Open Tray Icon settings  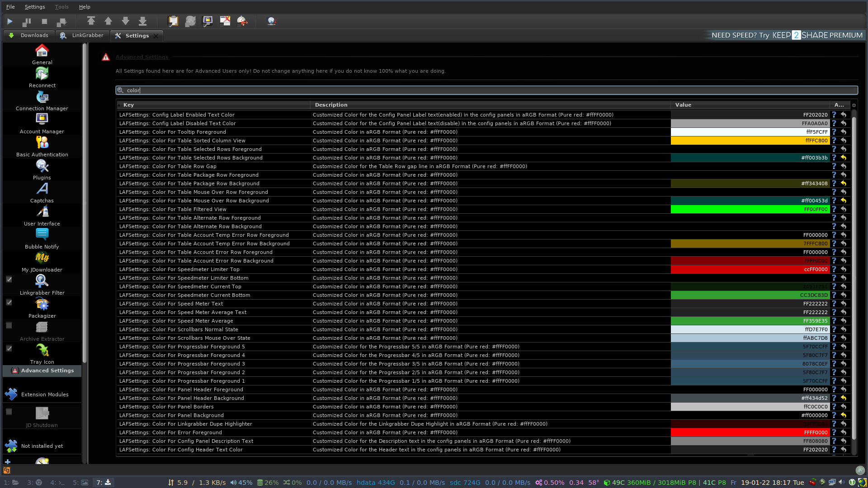pyautogui.click(x=42, y=354)
